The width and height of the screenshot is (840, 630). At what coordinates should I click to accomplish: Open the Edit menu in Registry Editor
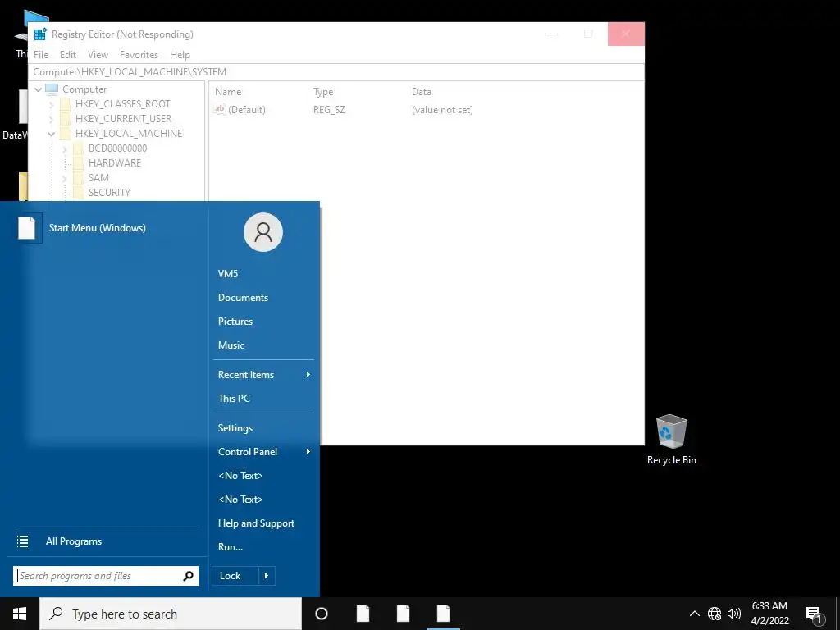pyautogui.click(x=68, y=55)
